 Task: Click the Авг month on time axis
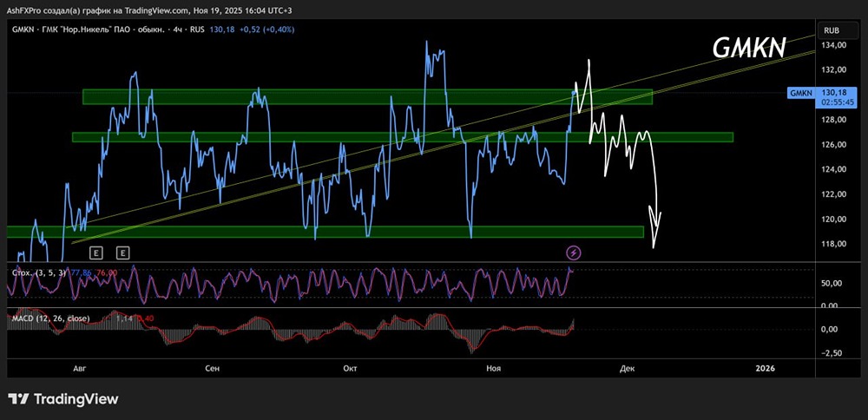tap(80, 369)
